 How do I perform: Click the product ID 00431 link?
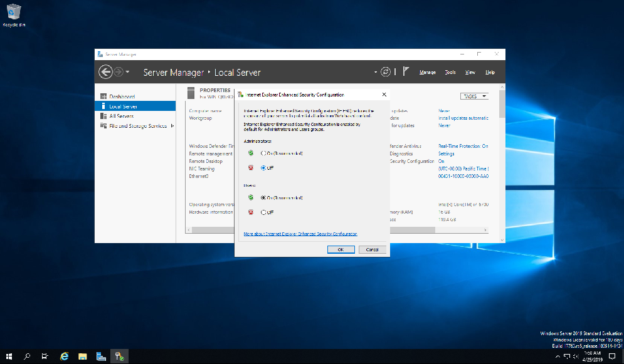click(x=463, y=177)
